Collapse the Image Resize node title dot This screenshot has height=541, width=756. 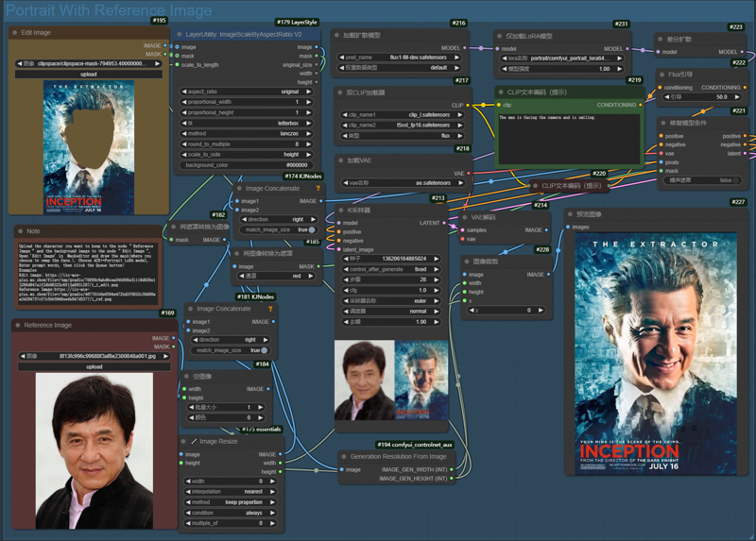click(x=183, y=441)
